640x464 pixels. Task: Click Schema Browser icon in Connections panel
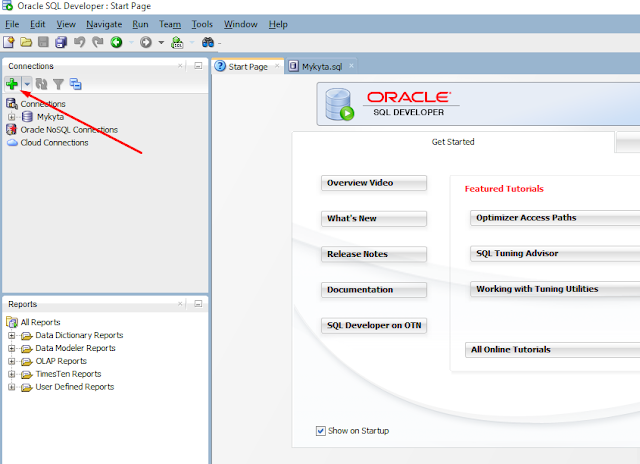76,84
